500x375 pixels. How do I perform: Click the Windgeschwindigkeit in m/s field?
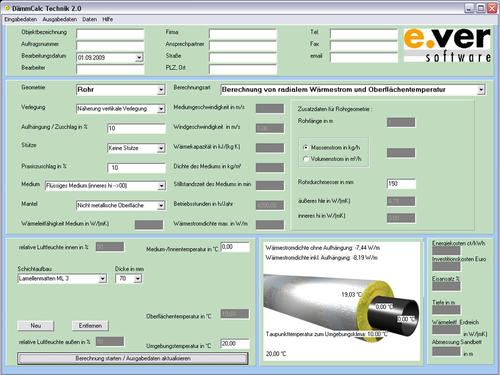270,128
